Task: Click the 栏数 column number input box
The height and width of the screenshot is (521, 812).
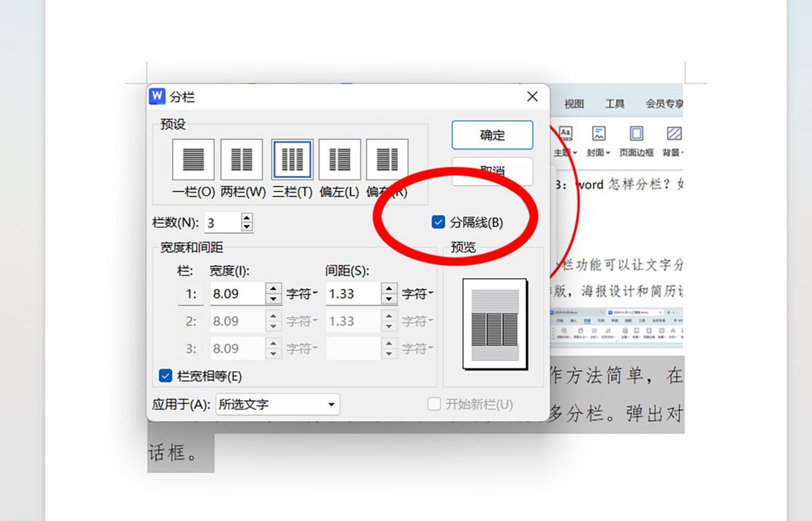Action: click(x=221, y=223)
